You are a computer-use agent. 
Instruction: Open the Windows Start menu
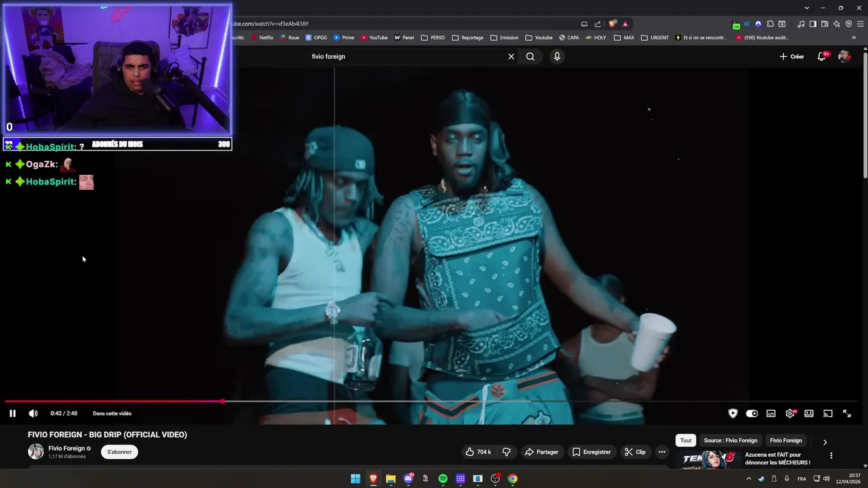pos(355,479)
